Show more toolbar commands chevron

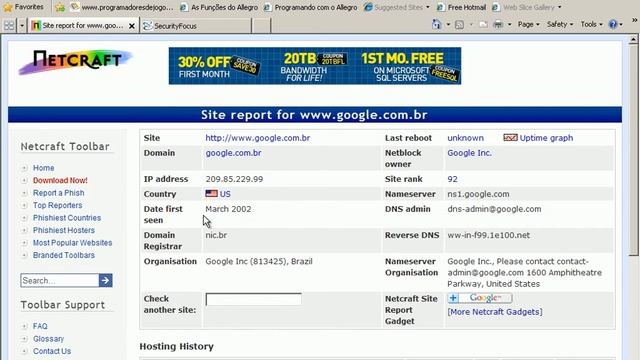pyautogui.click(x=635, y=20)
